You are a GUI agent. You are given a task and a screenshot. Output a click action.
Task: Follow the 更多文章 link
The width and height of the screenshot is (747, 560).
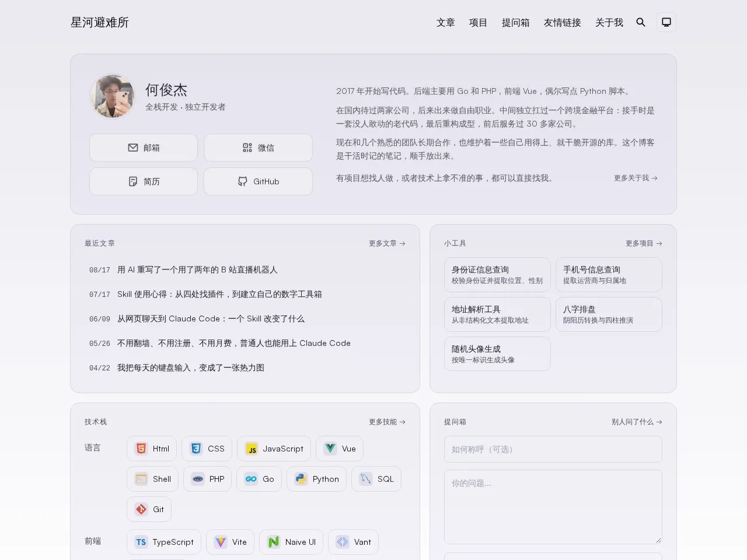pyautogui.click(x=387, y=243)
